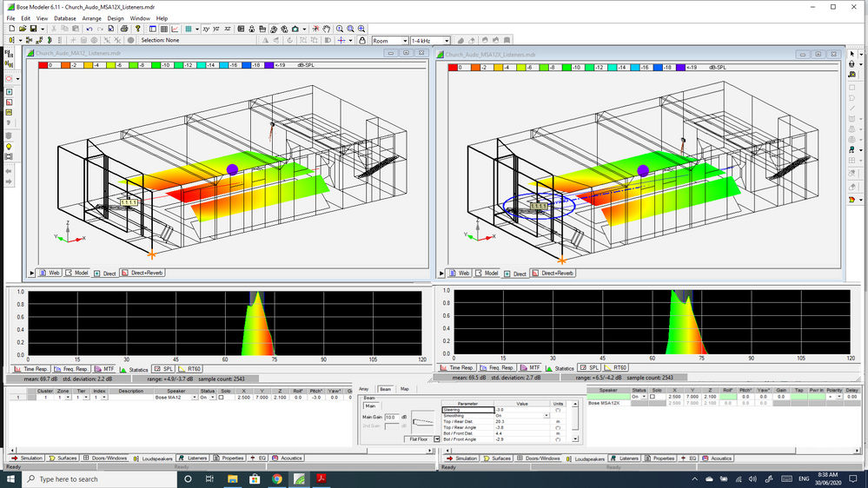Click the Help question mark icon
This screenshot has width=868, height=488.
(x=138, y=29)
